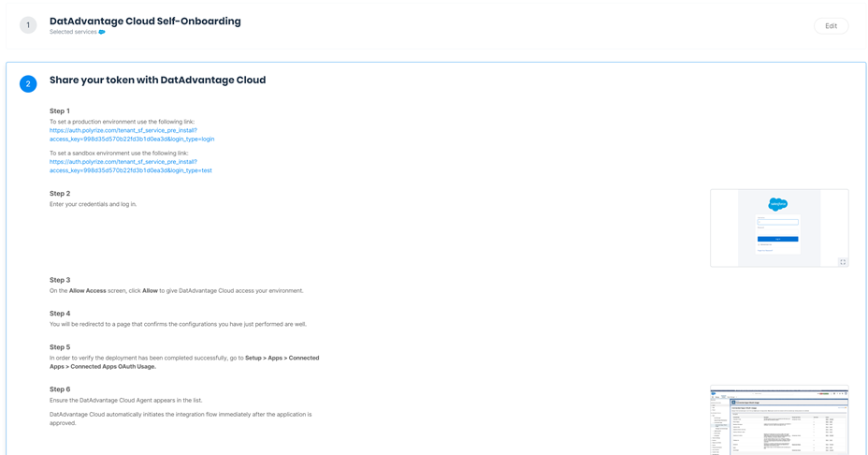Click the Step 1 heading

click(x=60, y=111)
